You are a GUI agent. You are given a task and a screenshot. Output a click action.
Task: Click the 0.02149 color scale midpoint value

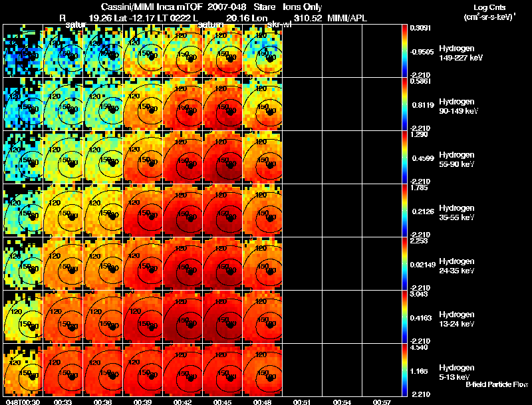pos(423,265)
